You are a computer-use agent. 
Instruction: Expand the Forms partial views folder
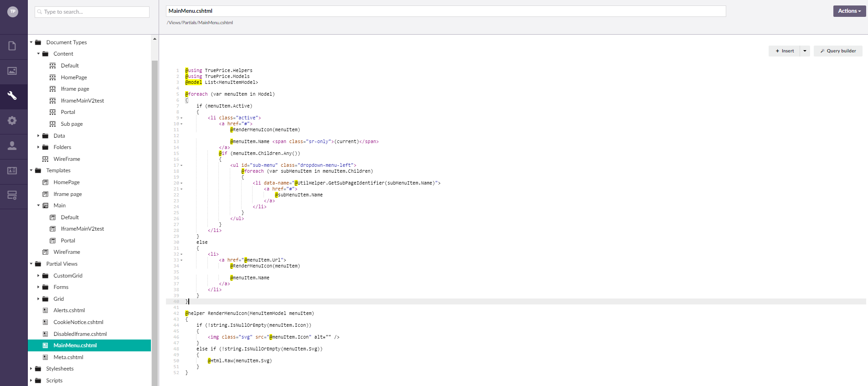coord(38,287)
